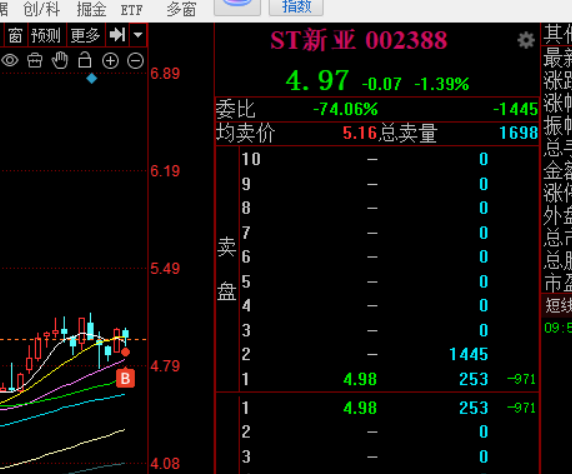The image size is (572, 474).
Task: Click the 4.08 price axis label
Action: coord(165,464)
